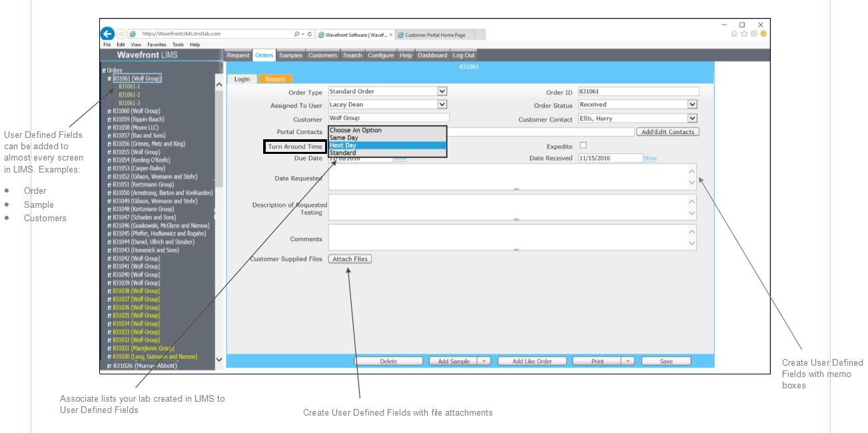Image resolution: width=868 pixels, height=433 pixels.
Task: Click the Date Received date field
Action: [610, 158]
